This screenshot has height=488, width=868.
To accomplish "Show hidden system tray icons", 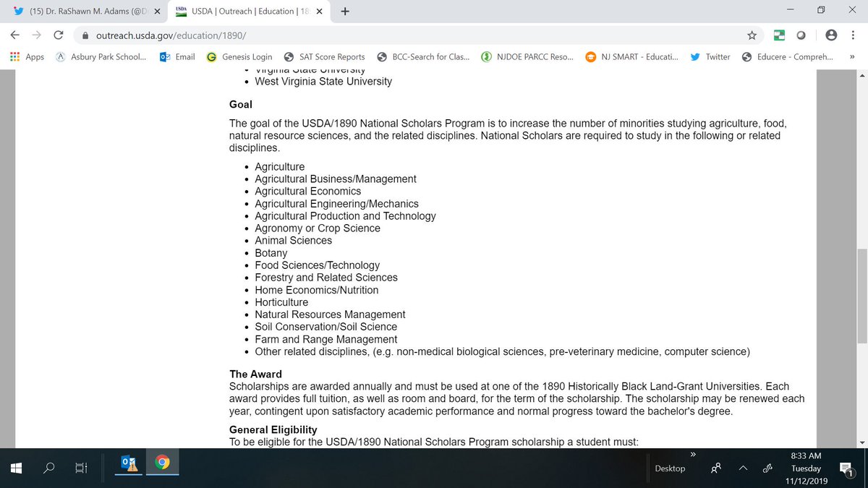I will point(743,468).
